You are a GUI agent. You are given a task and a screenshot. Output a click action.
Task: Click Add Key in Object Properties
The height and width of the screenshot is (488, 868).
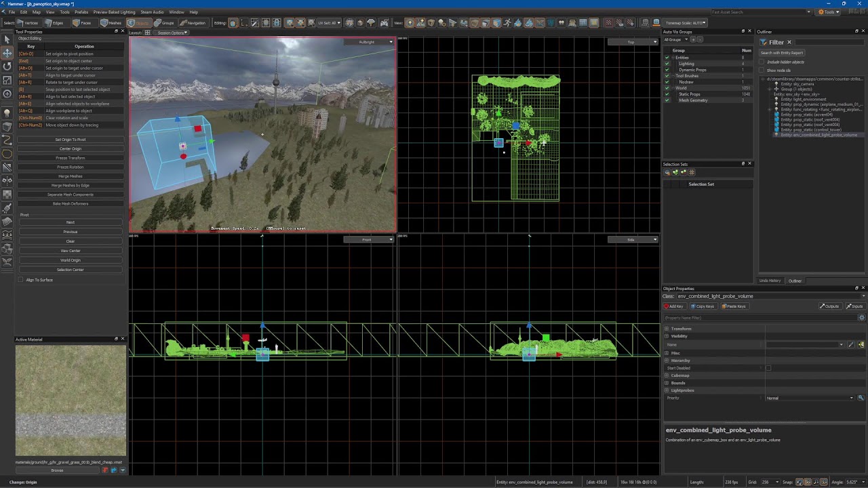pyautogui.click(x=675, y=306)
